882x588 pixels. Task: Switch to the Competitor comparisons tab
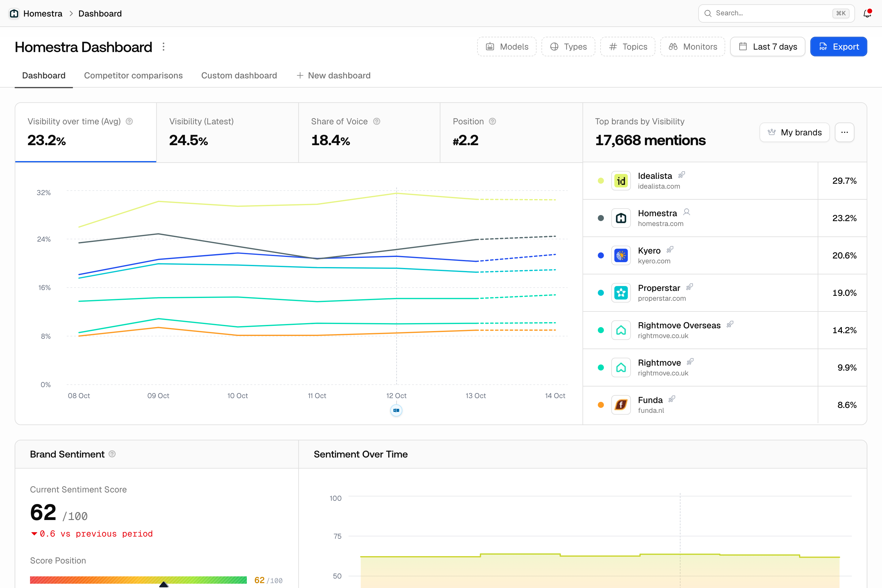pos(134,75)
